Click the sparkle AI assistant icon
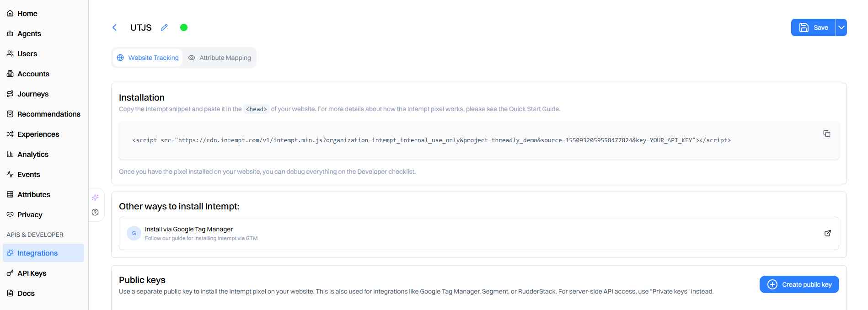The image size is (868, 310). click(x=95, y=198)
